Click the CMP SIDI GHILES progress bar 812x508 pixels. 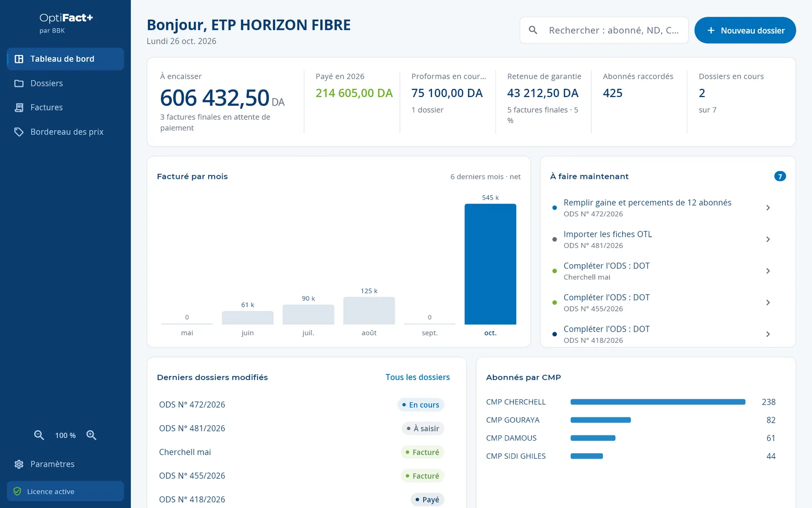pos(587,456)
